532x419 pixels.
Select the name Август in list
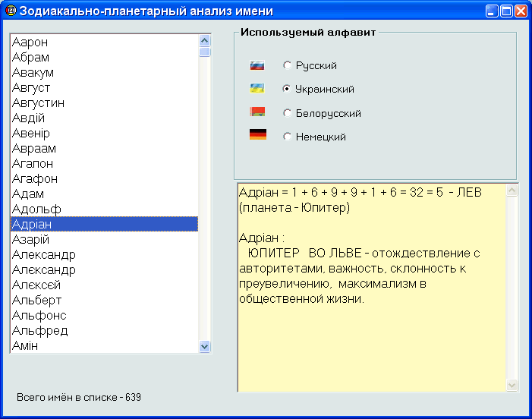(x=104, y=87)
